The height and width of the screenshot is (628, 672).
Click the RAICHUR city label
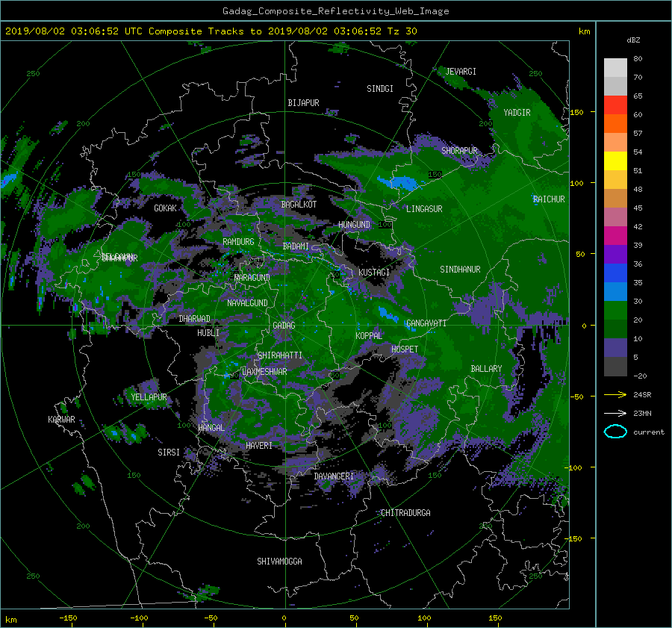(549, 199)
